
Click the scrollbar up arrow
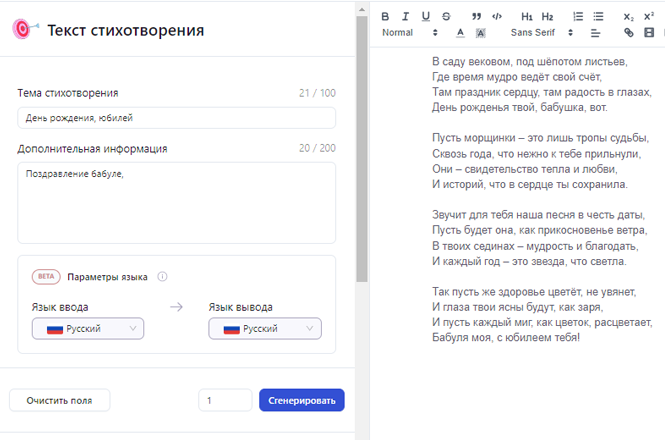pos(362,9)
